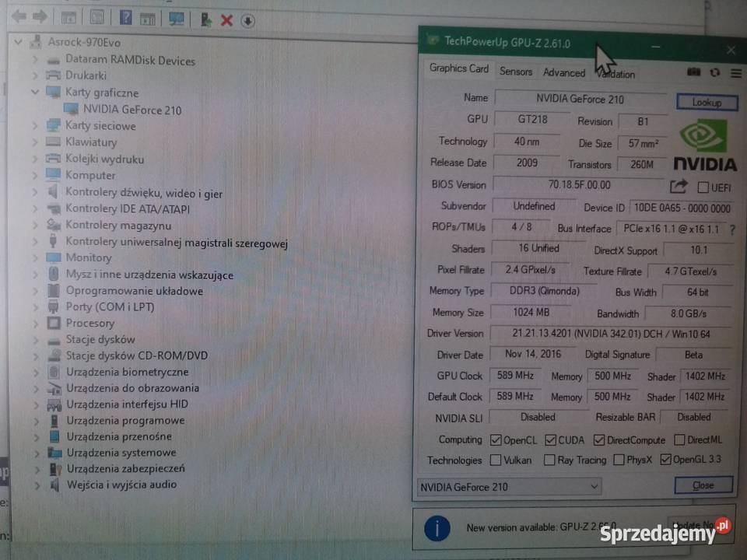Screen dimensions: 747x560
Task: Select the NVIDIA GeForce 210 device icon
Action: pos(72,109)
